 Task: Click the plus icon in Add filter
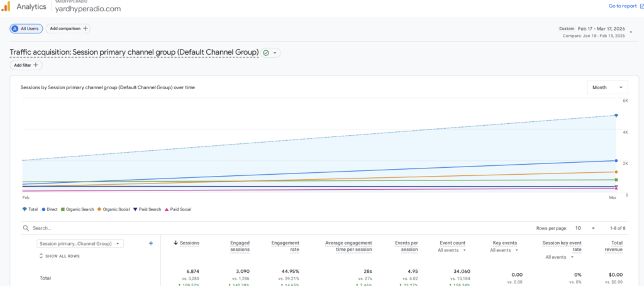click(x=36, y=65)
